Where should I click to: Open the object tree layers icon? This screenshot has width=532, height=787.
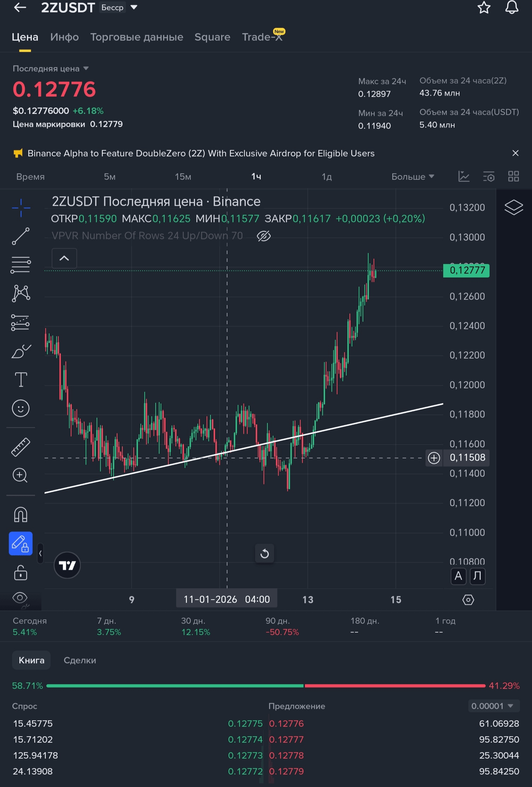pyautogui.click(x=514, y=207)
